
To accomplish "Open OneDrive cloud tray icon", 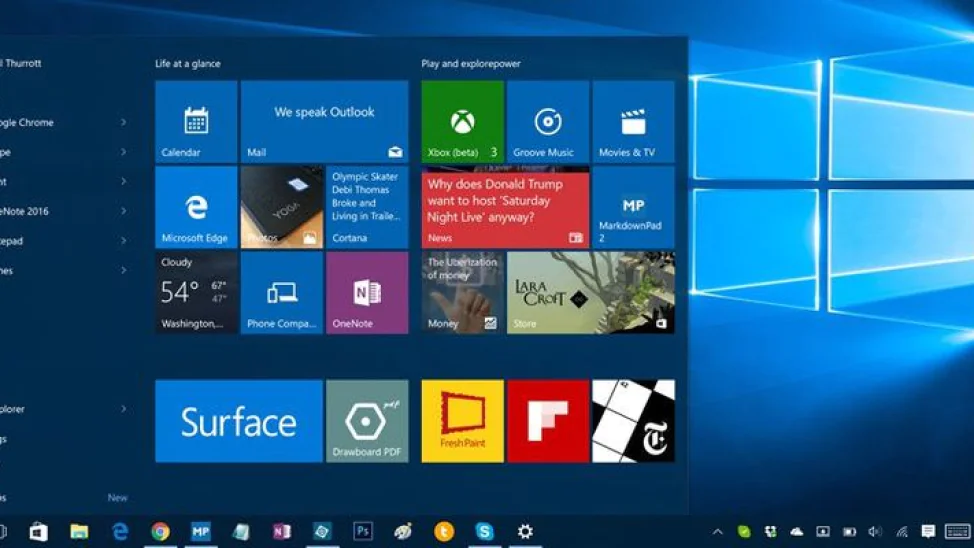I will coord(796,532).
